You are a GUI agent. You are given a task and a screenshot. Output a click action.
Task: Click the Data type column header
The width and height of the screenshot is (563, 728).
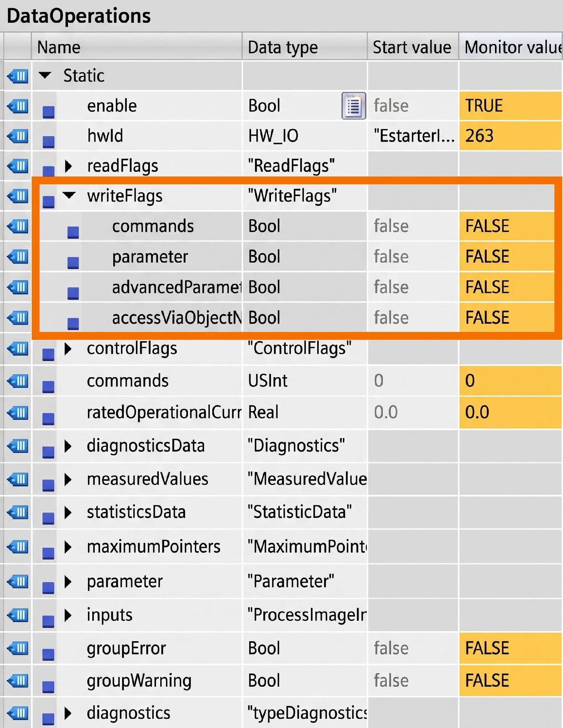pos(305,47)
